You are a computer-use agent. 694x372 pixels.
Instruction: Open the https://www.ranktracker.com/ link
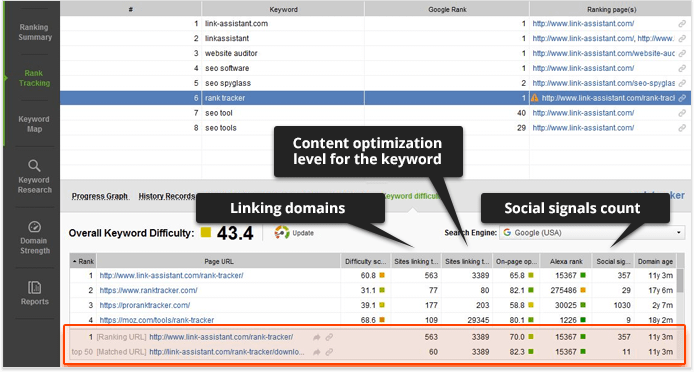pyautogui.click(x=148, y=291)
